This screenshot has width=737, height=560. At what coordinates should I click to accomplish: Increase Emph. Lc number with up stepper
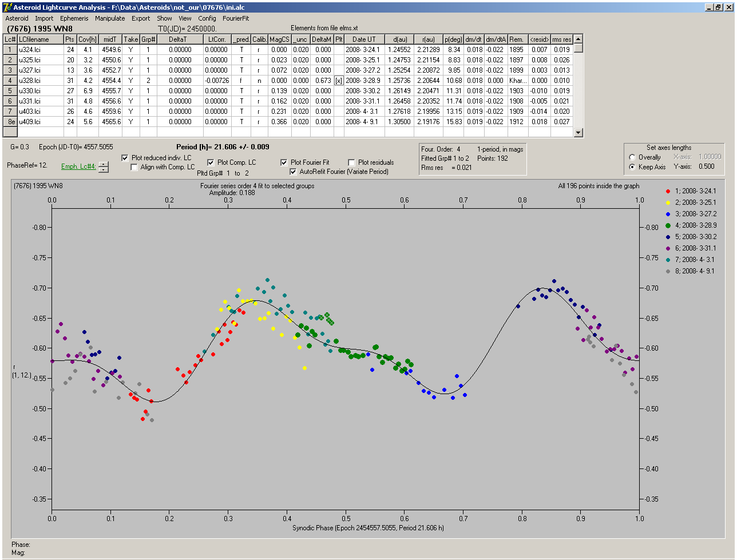[x=103, y=164]
